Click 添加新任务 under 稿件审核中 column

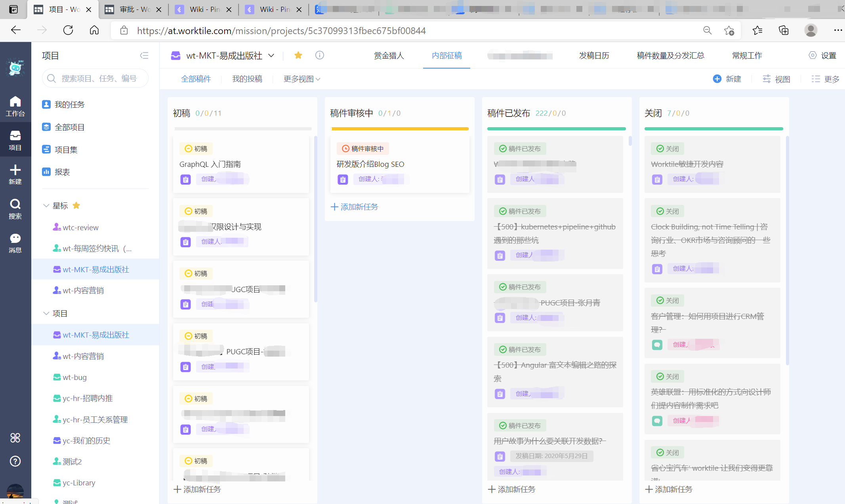pos(355,207)
